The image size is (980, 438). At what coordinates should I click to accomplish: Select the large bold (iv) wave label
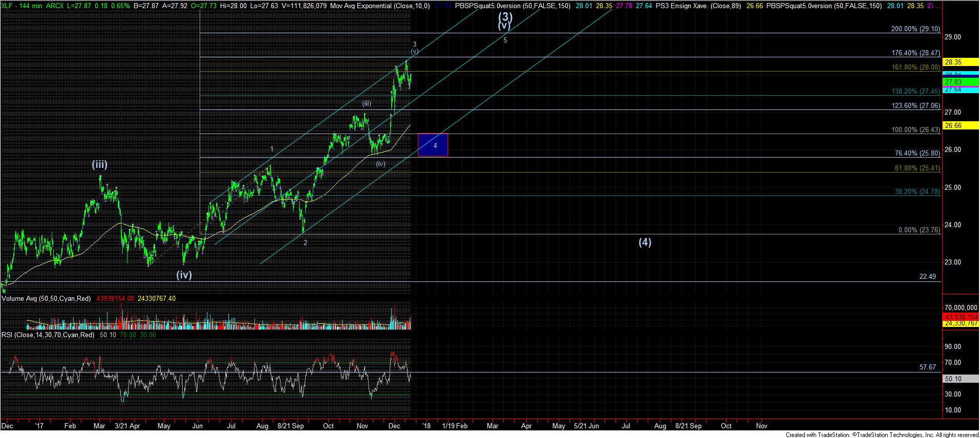point(184,275)
